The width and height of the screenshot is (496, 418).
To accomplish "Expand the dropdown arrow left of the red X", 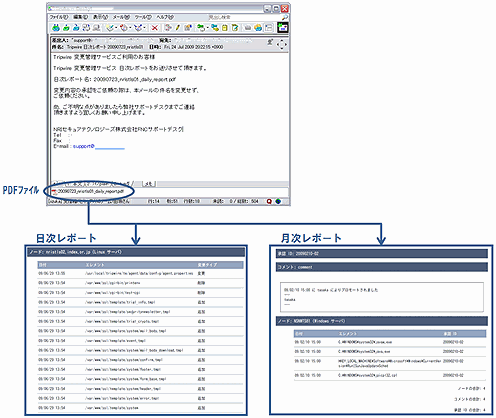I will coord(144,28).
